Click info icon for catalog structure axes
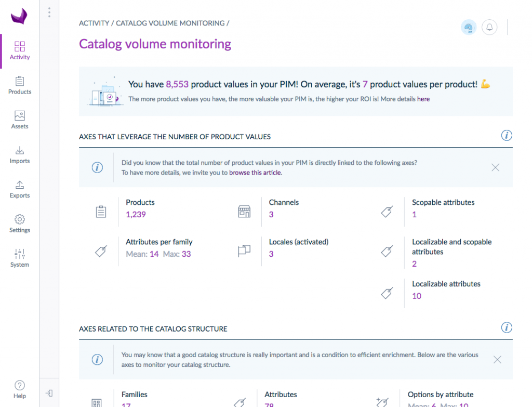This screenshot has width=532, height=407. pyautogui.click(x=507, y=327)
